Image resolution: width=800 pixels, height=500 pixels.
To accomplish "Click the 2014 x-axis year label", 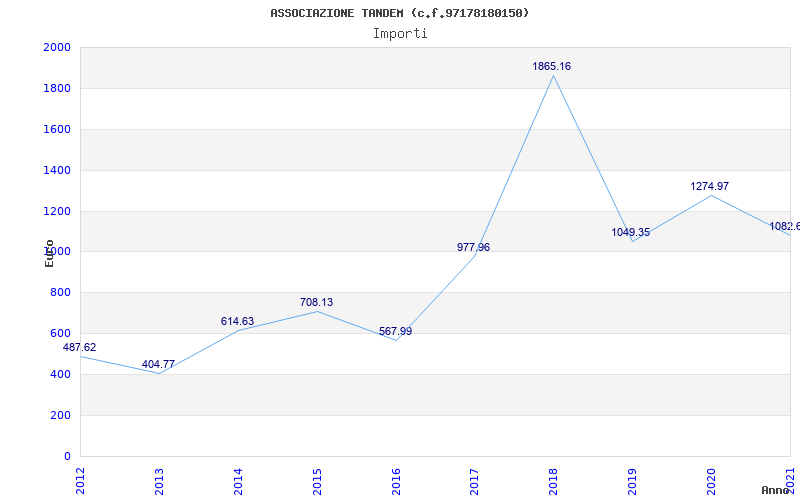I will [x=238, y=481].
